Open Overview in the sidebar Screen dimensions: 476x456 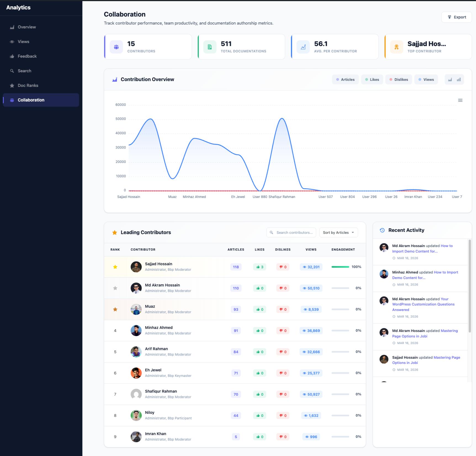click(x=27, y=27)
